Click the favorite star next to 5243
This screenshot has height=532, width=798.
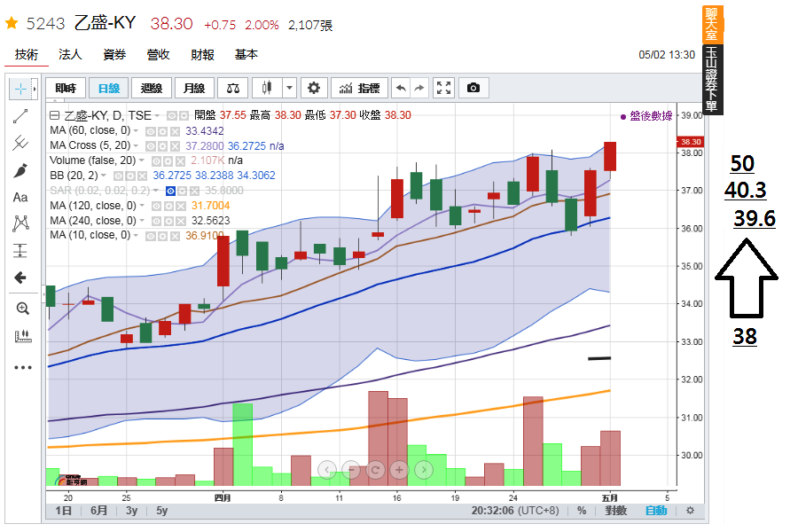coord(12,23)
